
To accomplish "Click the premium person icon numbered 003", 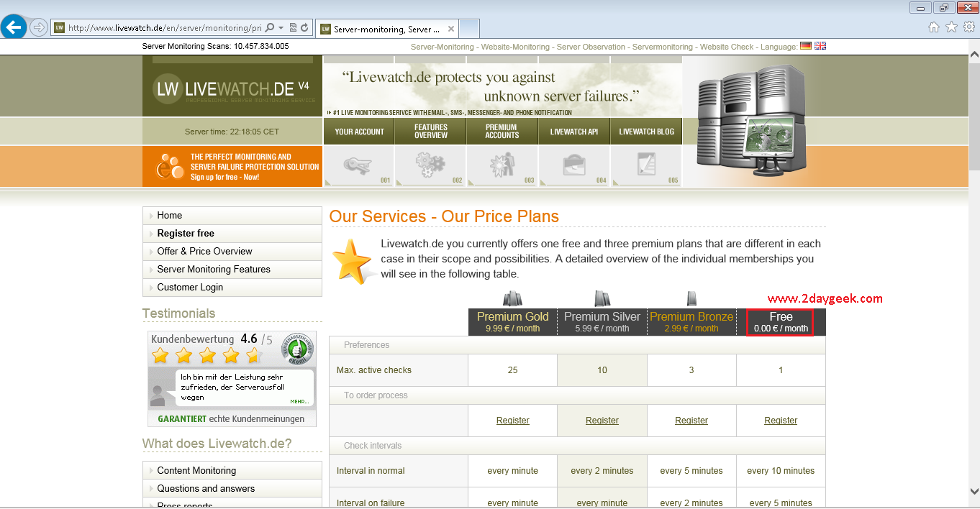I will click(x=502, y=166).
